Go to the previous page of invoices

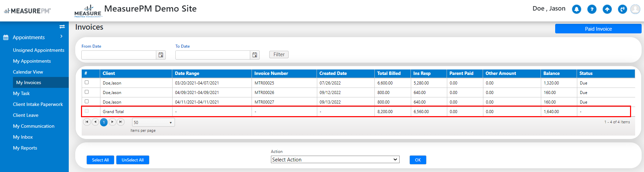[95, 122]
